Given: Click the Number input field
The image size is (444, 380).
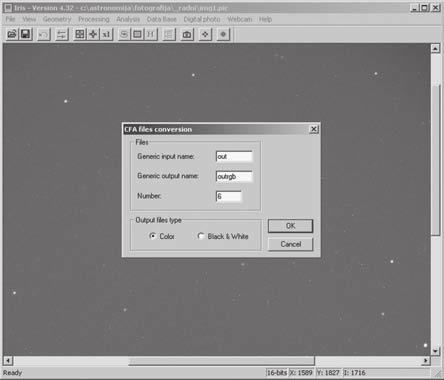Looking at the screenshot, I should (x=228, y=196).
